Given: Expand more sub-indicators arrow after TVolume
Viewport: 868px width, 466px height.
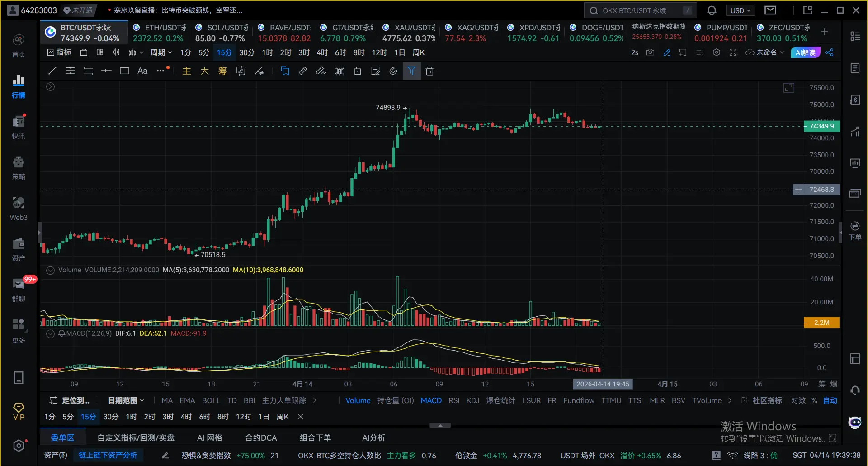Looking at the screenshot, I should click(730, 400).
